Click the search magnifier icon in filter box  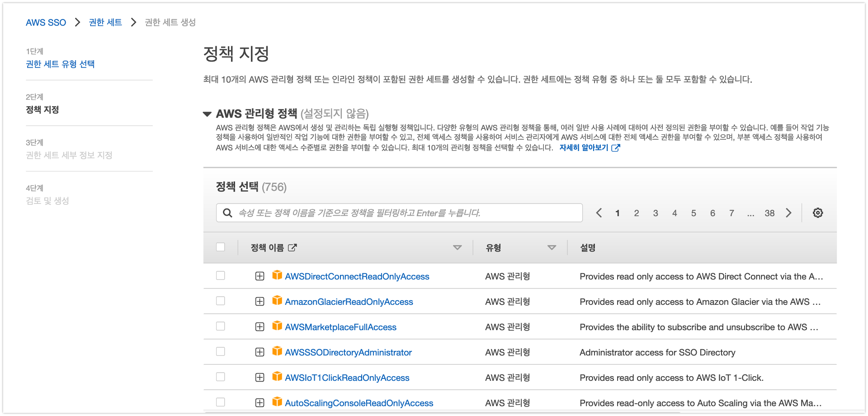227,213
